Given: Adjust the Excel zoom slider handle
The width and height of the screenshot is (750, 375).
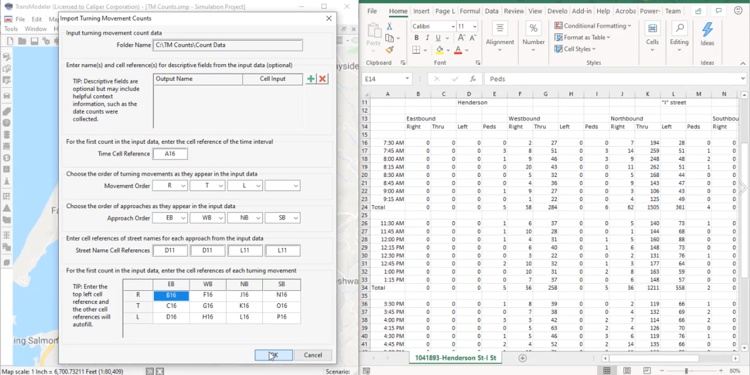Looking at the screenshot, I should (x=686, y=371).
